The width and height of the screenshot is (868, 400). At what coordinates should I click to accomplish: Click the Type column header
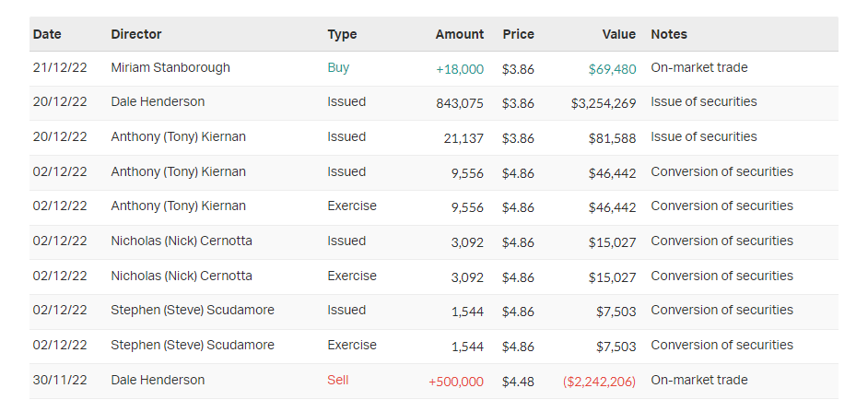[342, 34]
